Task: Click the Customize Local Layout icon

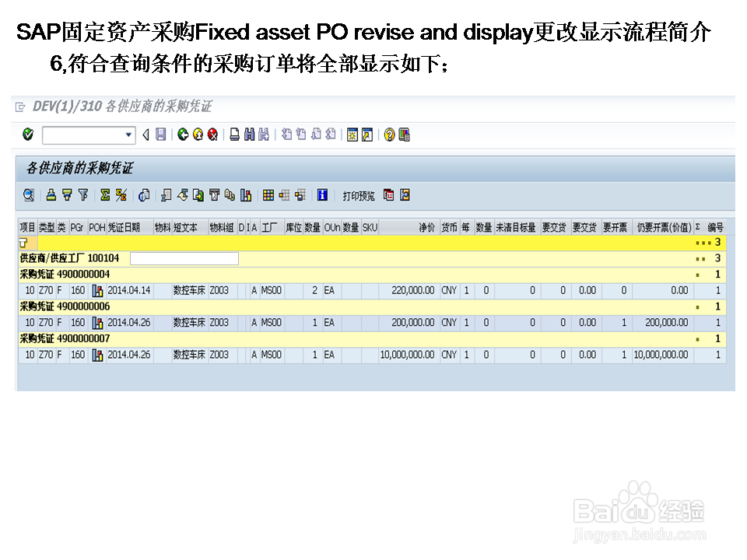Action: click(404, 135)
